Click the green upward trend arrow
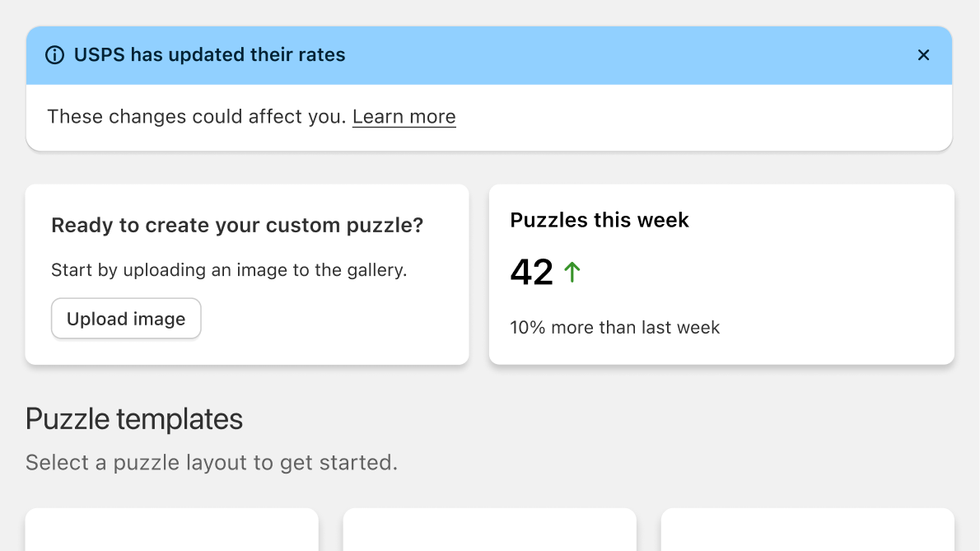This screenshot has height=551, width=980. tap(572, 272)
